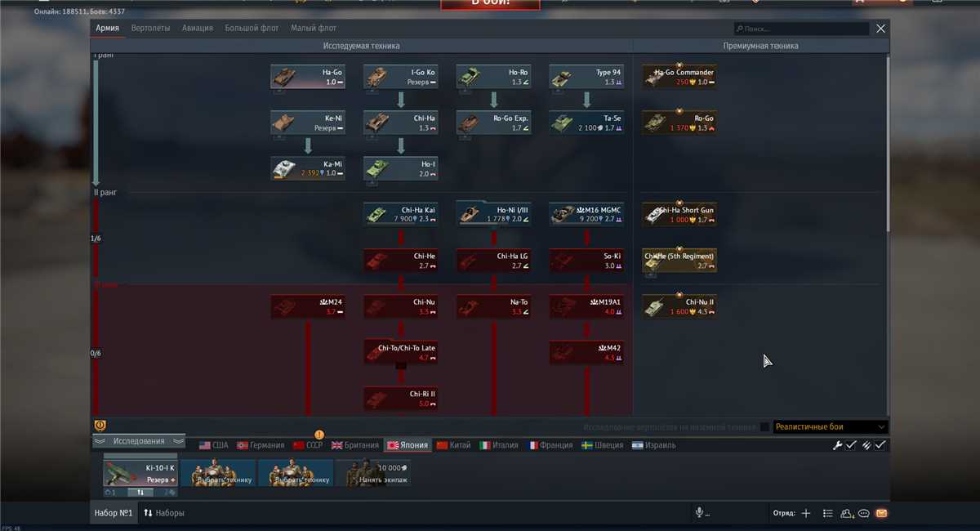Open the chat bubble icon
This screenshot has height=531, width=980.
coord(864,513)
